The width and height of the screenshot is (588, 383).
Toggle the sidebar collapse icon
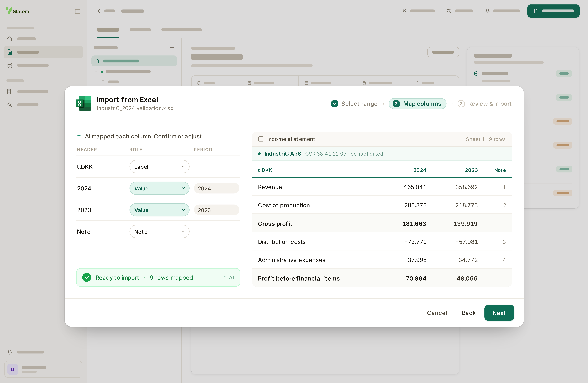(78, 11)
